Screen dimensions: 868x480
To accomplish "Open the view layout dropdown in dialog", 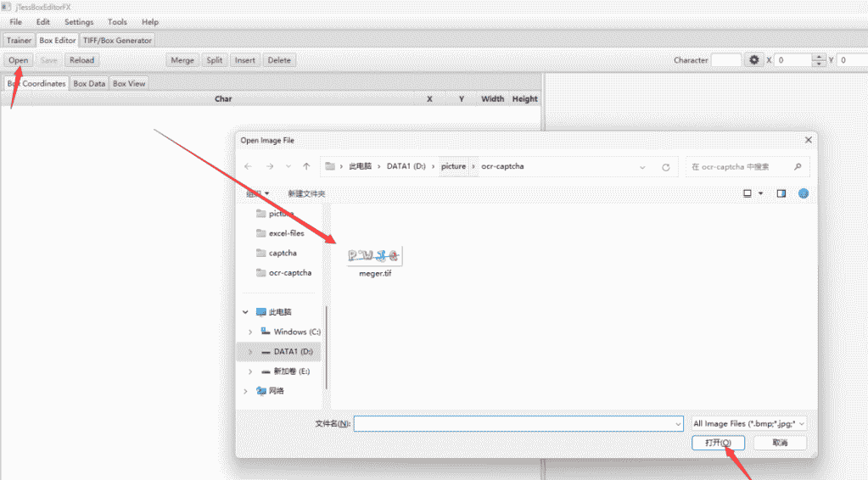I will point(760,194).
